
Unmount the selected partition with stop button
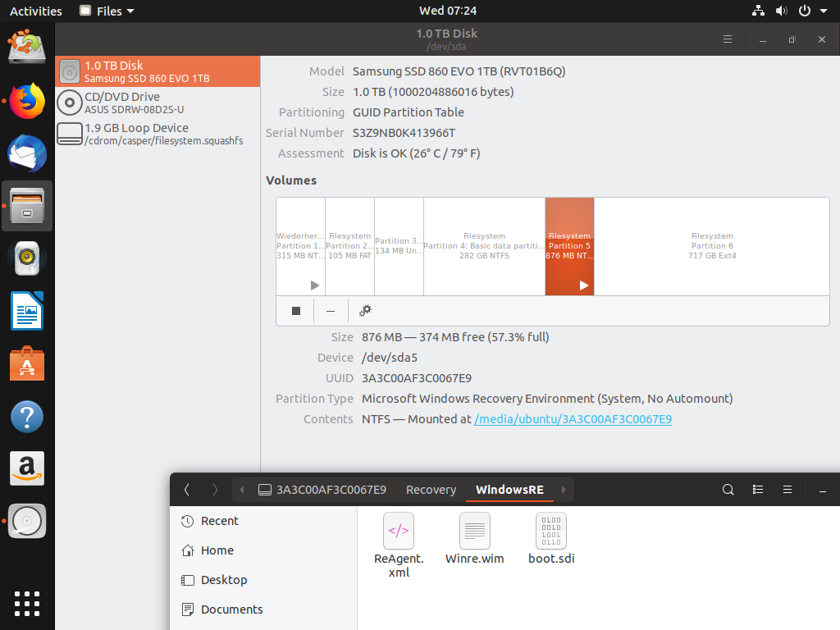click(x=295, y=311)
